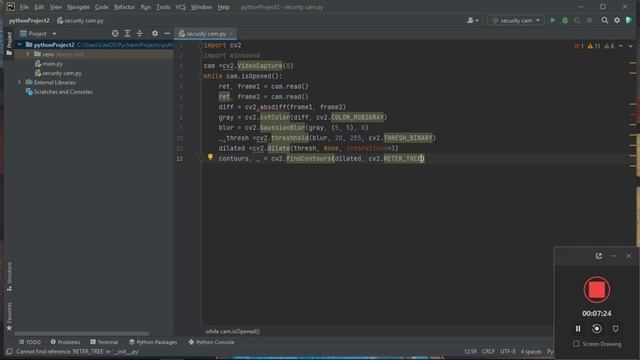This screenshot has width=640, height=360.
Task: Hide the Project tool window
Action: 167,33
